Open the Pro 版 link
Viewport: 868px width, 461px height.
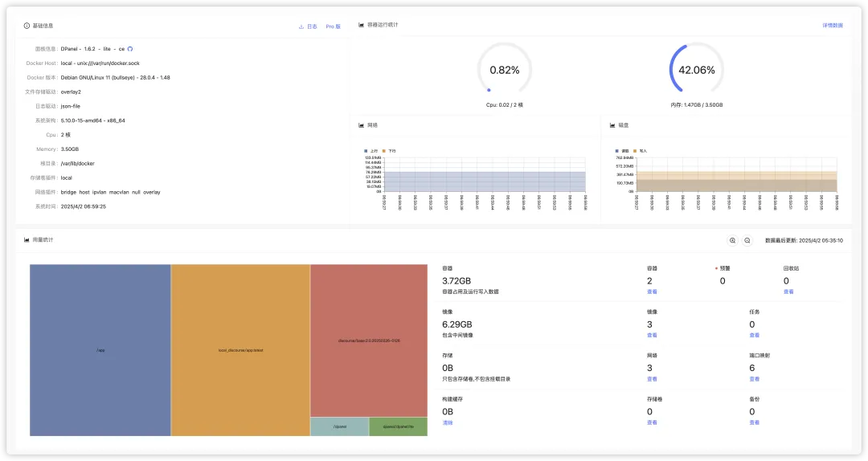pos(333,27)
